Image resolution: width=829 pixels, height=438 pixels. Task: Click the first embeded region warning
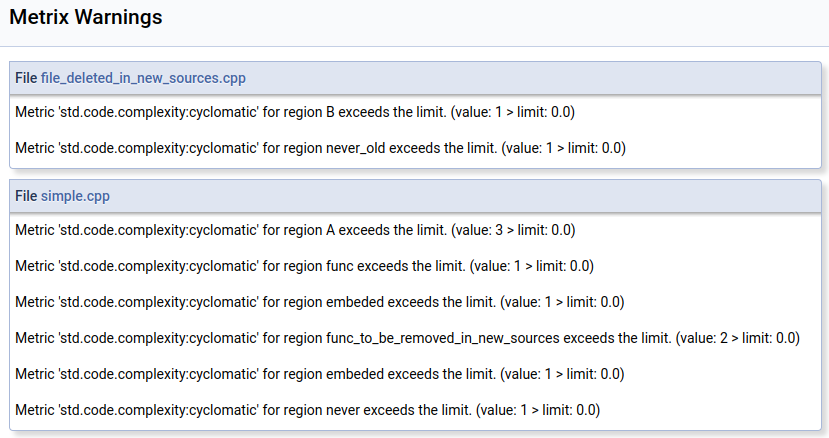320,302
